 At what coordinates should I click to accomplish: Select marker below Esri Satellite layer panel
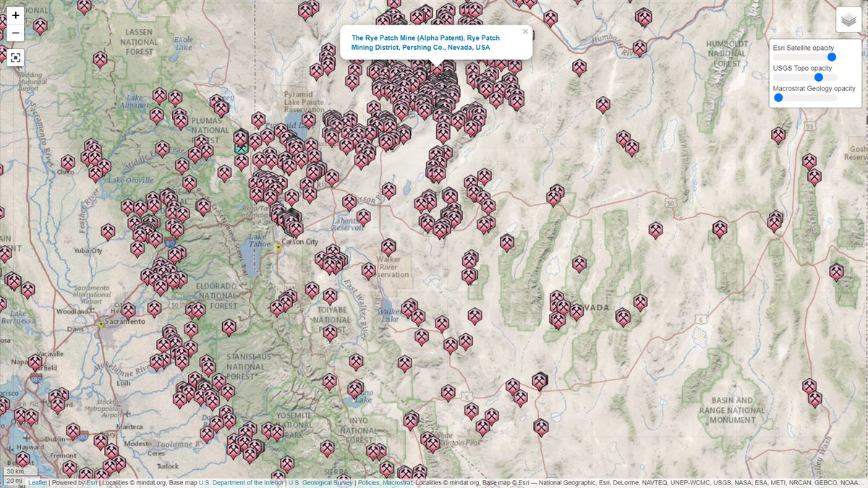pyautogui.click(x=778, y=135)
